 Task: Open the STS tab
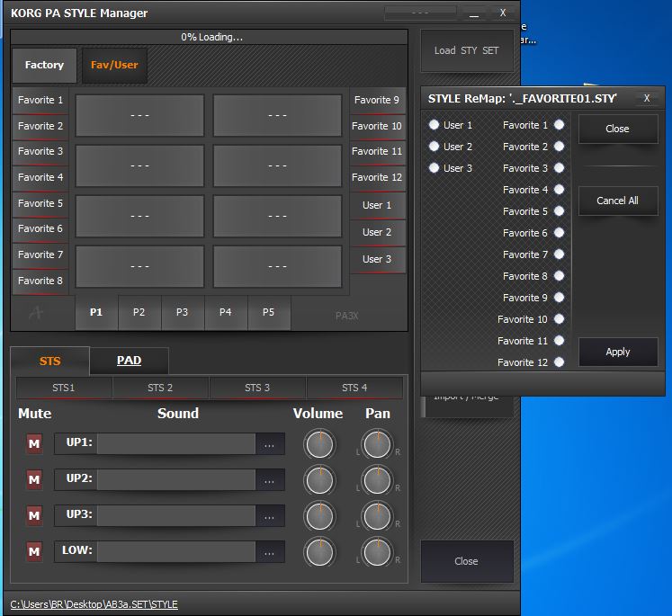coord(50,361)
